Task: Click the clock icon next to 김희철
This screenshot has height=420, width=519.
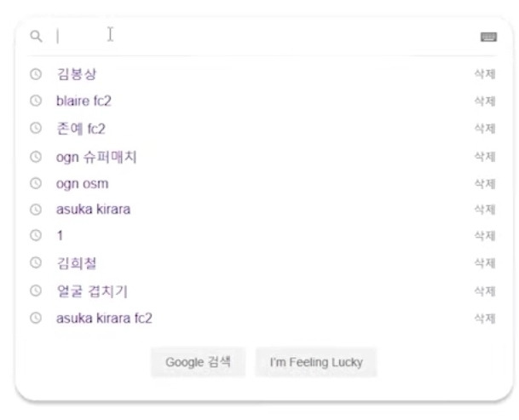Action: [x=36, y=263]
